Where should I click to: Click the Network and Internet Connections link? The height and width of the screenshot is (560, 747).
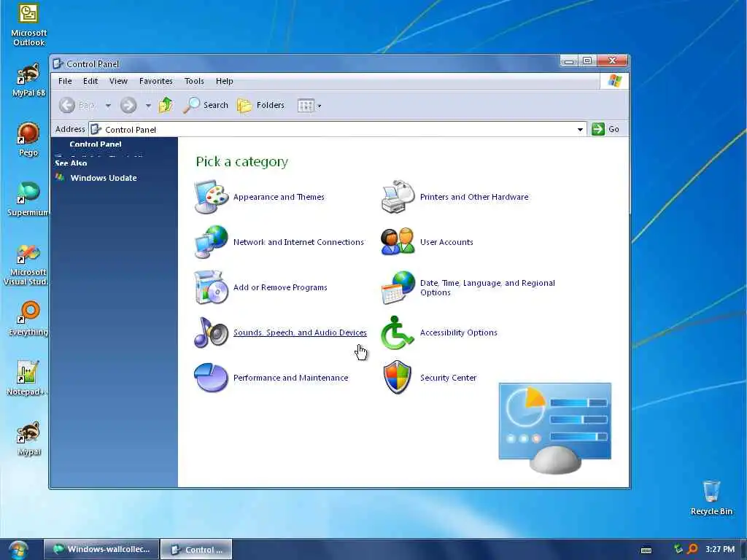(298, 242)
